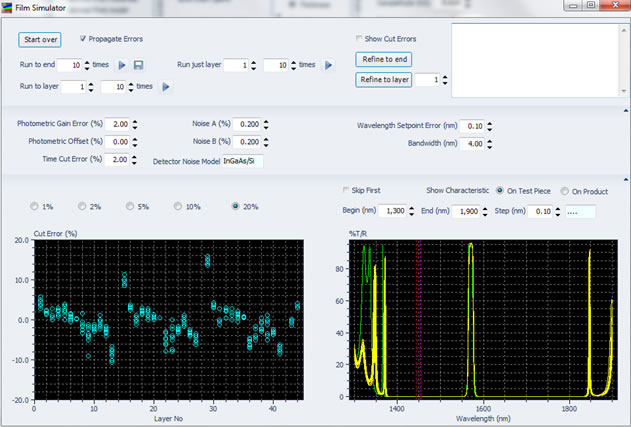Adjust Begin wavelength stepper
The height and width of the screenshot is (427, 631).
click(411, 211)
